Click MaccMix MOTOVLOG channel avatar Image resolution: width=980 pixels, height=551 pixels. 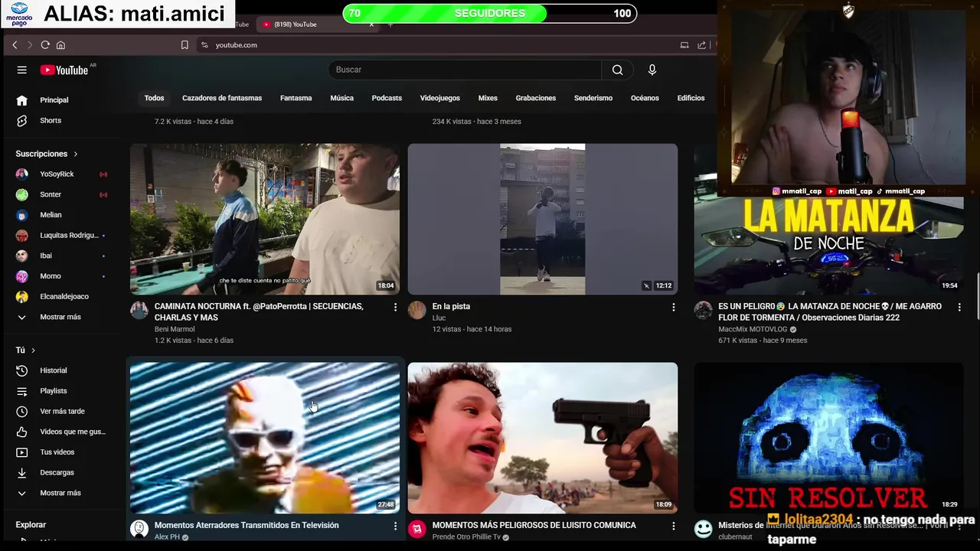click(703, 310)
